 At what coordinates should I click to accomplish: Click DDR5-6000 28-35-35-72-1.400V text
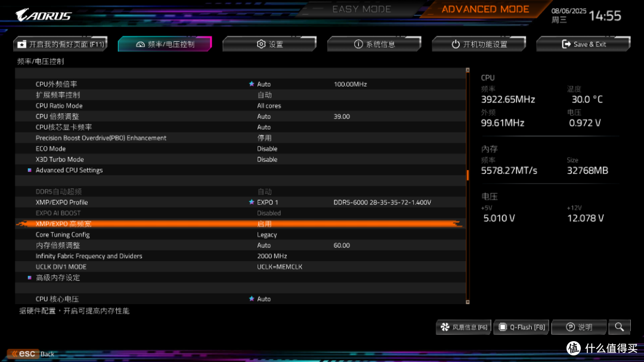tap(382, 202)
